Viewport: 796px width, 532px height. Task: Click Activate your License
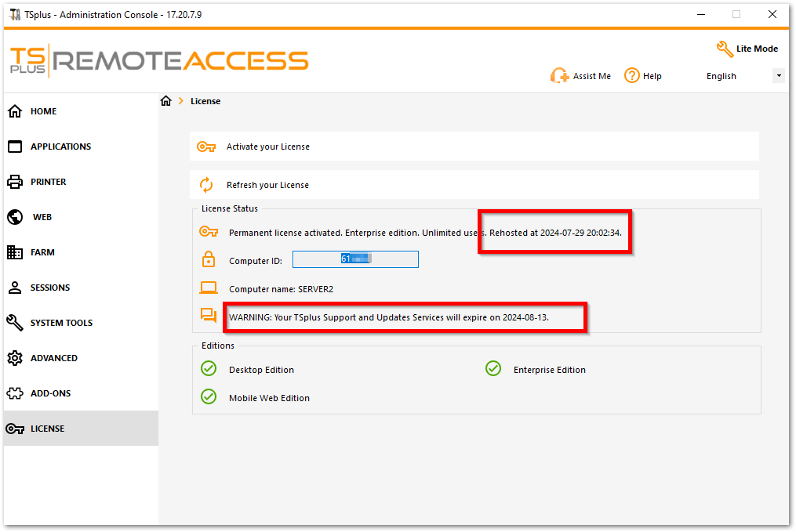click(x=268, y=147)
